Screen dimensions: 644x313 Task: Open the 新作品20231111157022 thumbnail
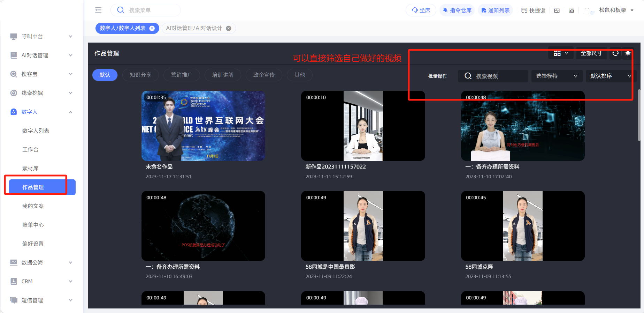pyautogui.click(x=363, y=126)
